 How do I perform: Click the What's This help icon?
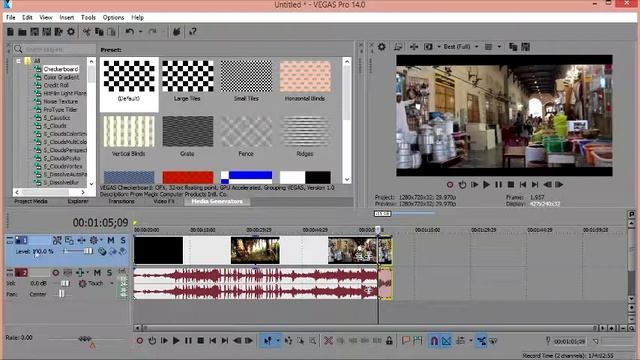(193, 32)
